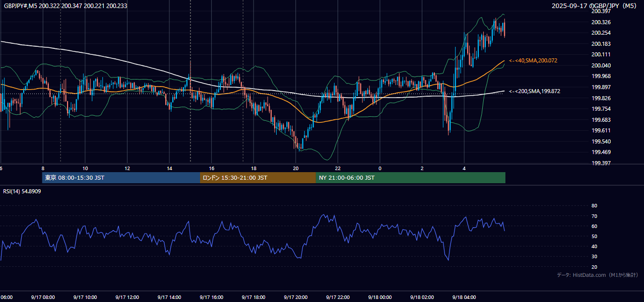Screen dimensions: 644x302
Task: Click price axis value 200.040
Action: point(600,65)
